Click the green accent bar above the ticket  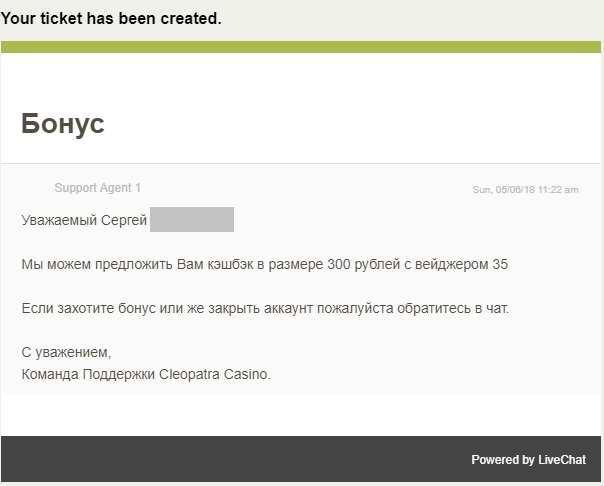coord(301,47)
